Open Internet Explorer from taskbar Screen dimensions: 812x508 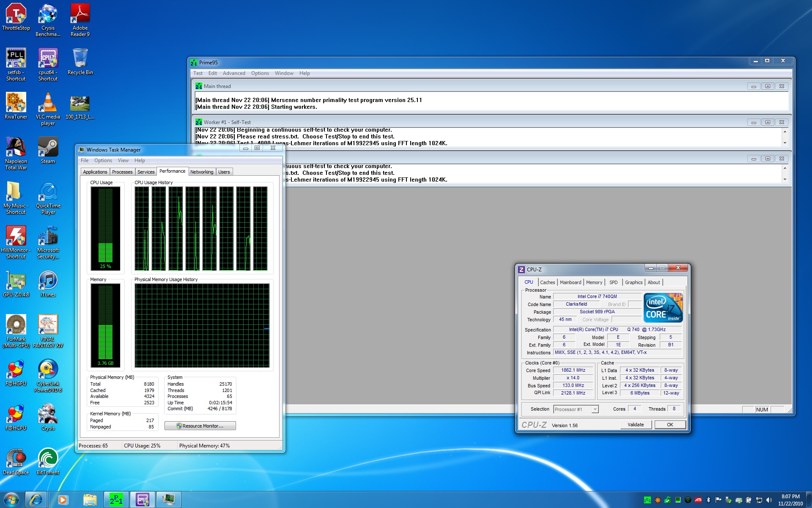click(36, 500)
